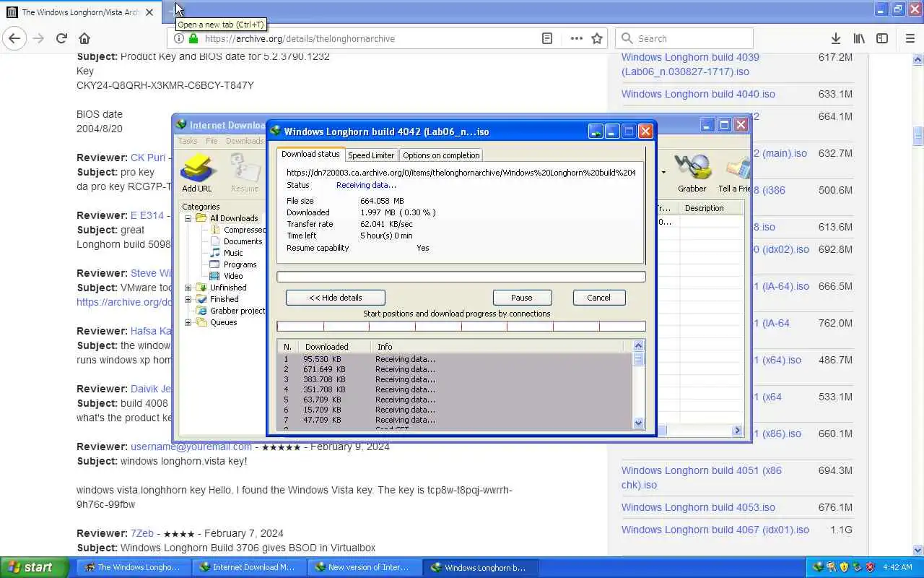Open page actions three-dot menu
The width and height of the screenshot is (924, 578).
coord(576,38)
